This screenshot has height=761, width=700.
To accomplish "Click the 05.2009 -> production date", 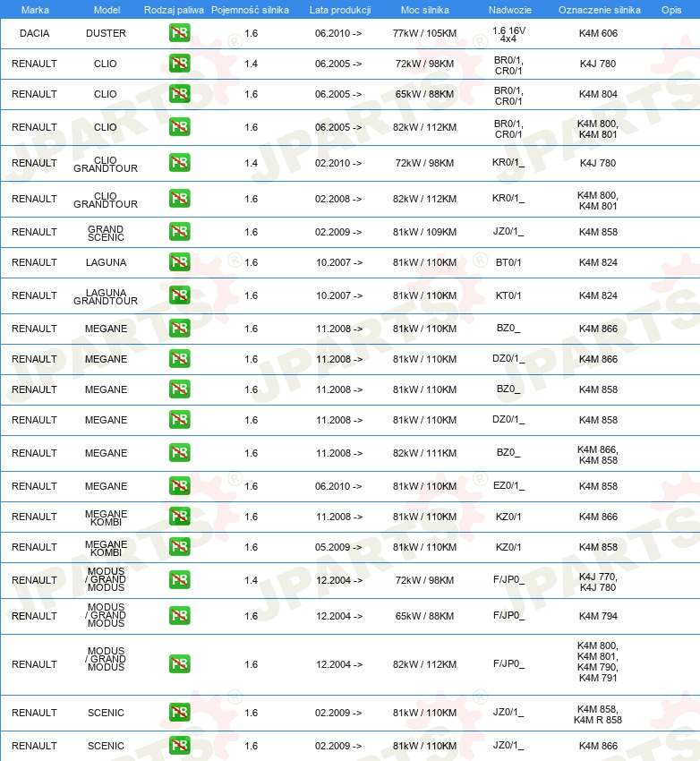I will 338,547.
